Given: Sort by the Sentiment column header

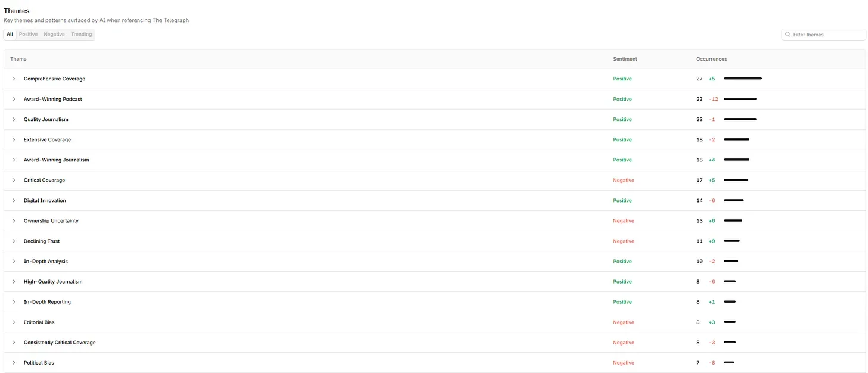Looking at the screenshot, I should 625,59.
